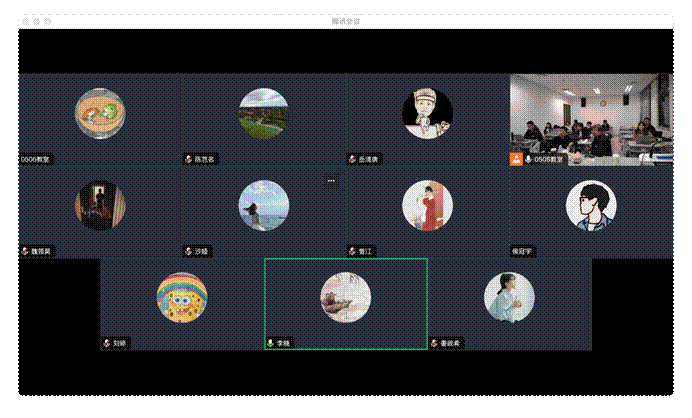692x418 pixels.
Task: Select the SpongeBob rainbow avatar
Action: tap(182, 298)
